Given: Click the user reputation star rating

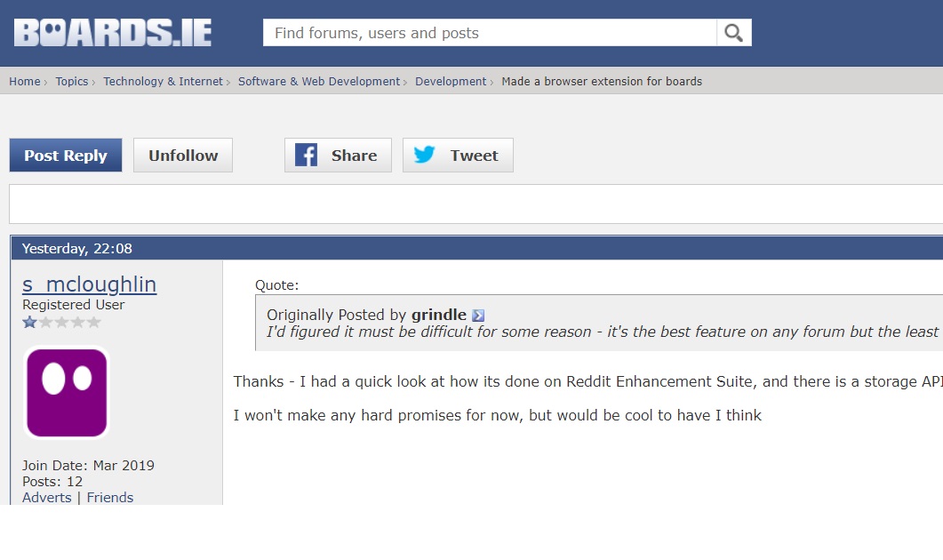Looking at the screenshot, I should [61, 323].
